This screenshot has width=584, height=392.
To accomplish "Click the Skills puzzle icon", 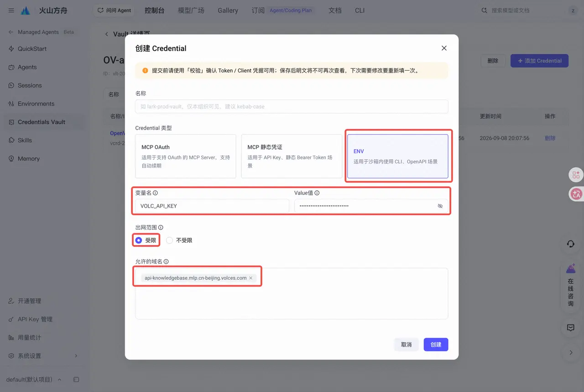I will click(11, 140).
